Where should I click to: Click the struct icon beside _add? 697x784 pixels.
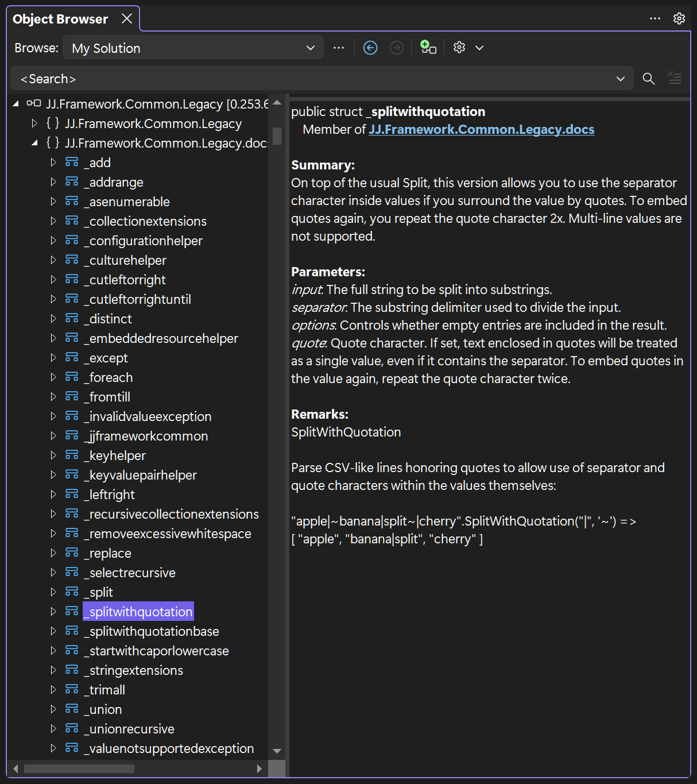click(72, 163)
